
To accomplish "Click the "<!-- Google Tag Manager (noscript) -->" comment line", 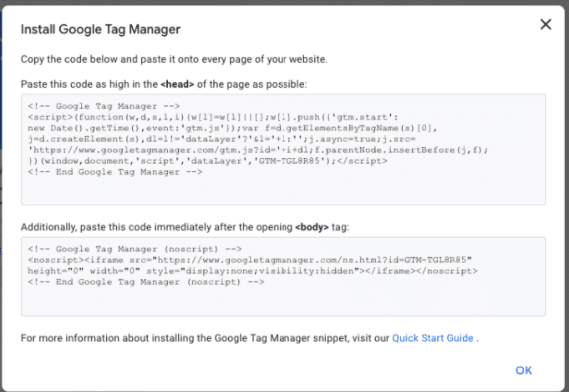I will click(135, 249).
